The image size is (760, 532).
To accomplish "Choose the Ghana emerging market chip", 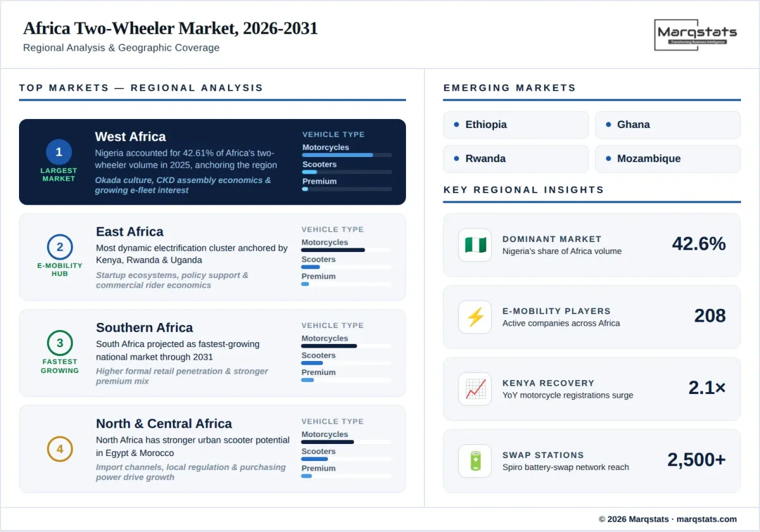I will point(668,125).
